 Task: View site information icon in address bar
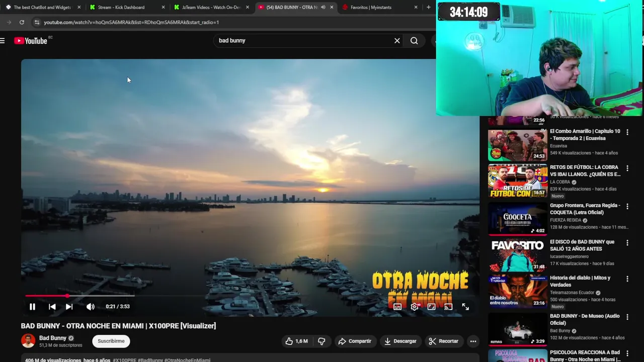(37, 22)
